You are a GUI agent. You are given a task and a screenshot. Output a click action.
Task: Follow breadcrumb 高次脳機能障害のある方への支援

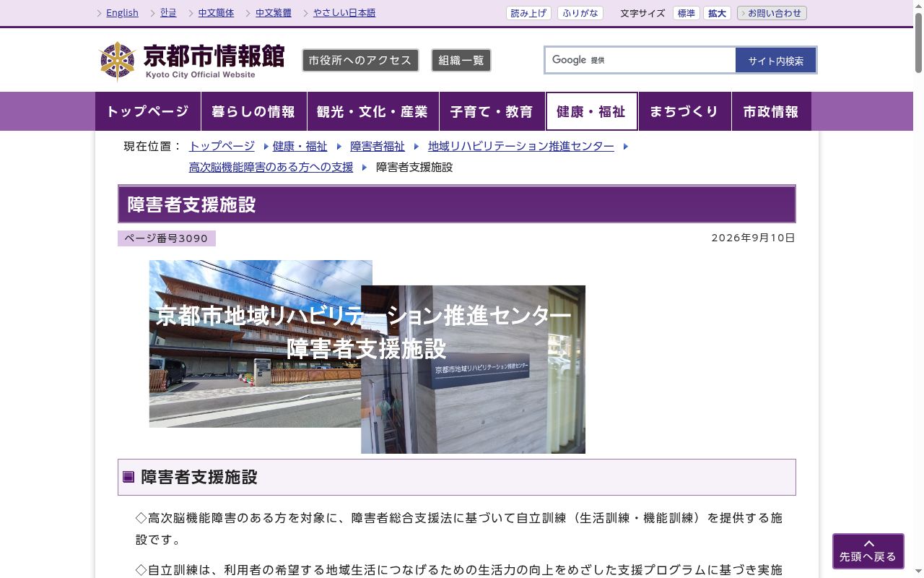tap(271, 167)
